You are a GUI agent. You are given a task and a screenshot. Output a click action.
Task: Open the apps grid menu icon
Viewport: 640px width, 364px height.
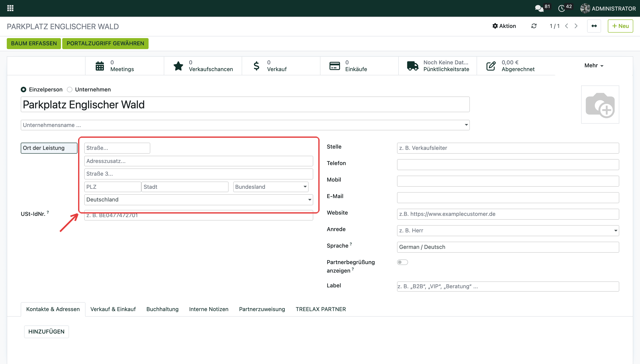[10, 8]
